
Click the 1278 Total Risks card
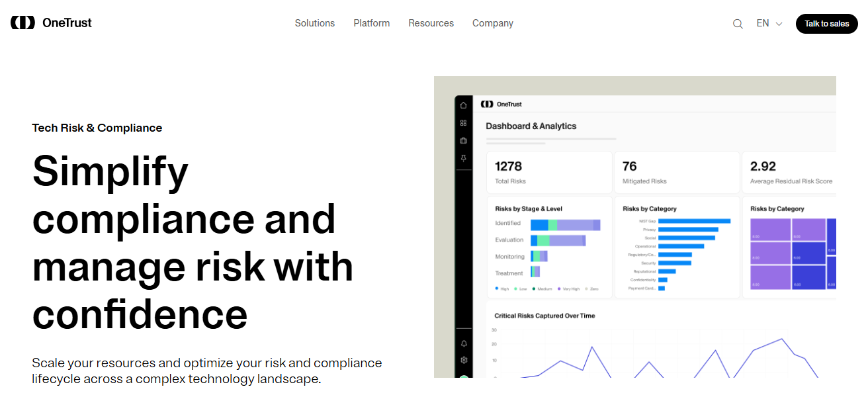[549, 171]
